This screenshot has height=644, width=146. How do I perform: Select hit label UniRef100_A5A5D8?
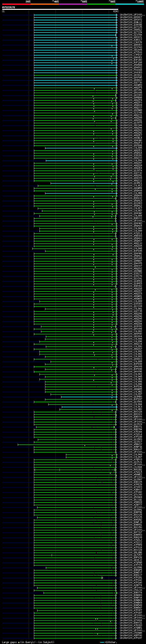point(131,65)
